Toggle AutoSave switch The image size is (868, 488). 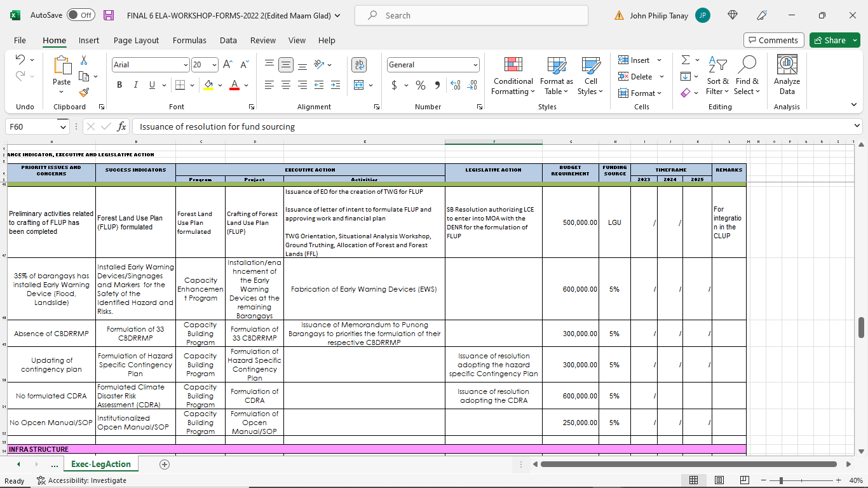pos(81,15)
